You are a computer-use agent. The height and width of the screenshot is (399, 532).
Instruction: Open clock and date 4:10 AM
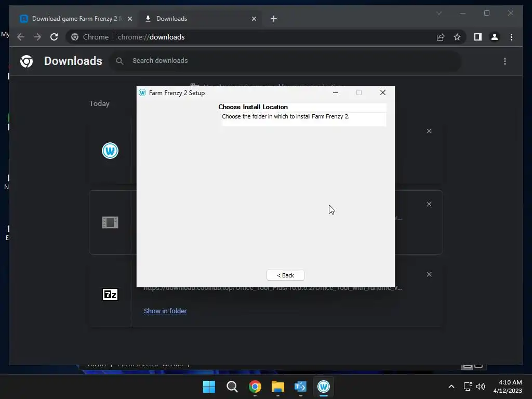pos(508,387)
